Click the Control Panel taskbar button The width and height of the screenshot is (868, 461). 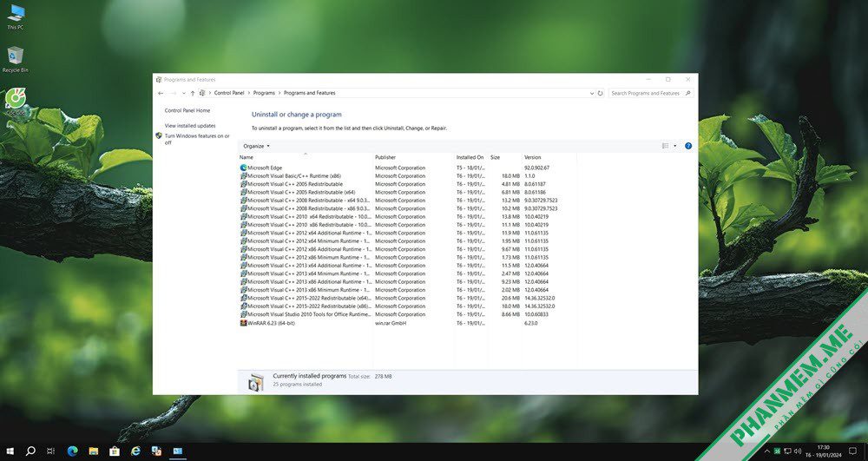[x=178, y=451]
